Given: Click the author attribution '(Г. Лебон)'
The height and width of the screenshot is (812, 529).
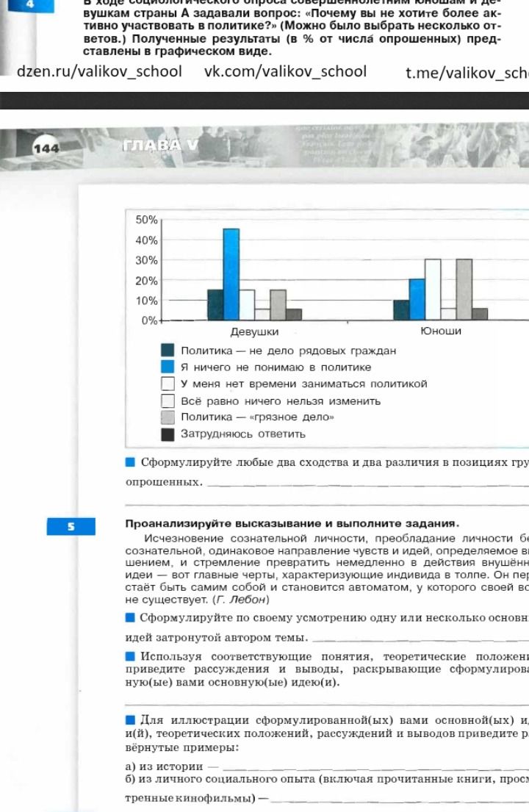Looking at the screenshot, I should click(241, 600).
